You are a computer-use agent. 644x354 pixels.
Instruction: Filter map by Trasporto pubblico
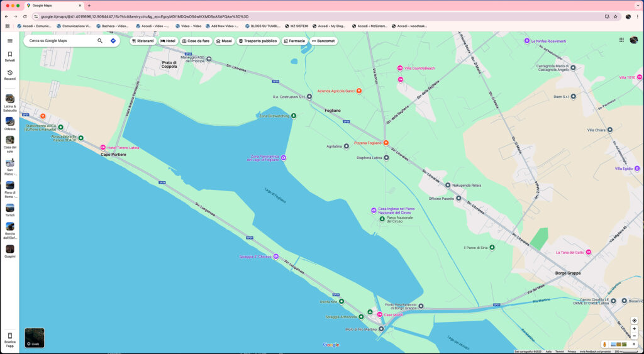click(258, 41)
